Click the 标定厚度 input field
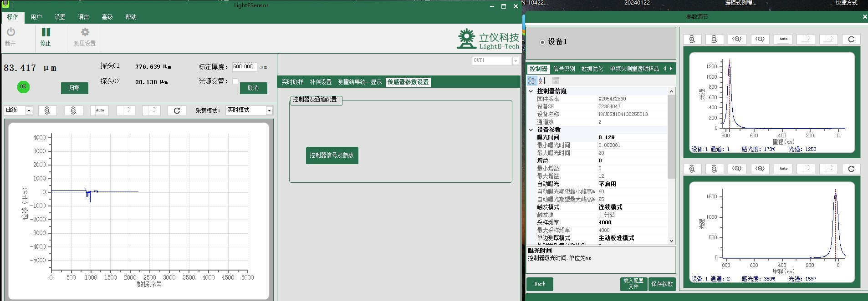 244,67
